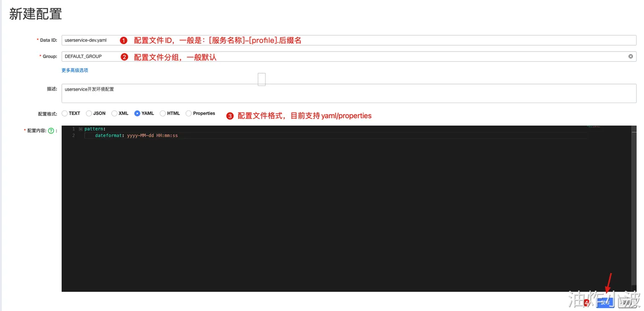The height and width of the screenshot is (311, 644).
Task: Open the 更多高级选项 link
Action: click(x=75, y=70)
